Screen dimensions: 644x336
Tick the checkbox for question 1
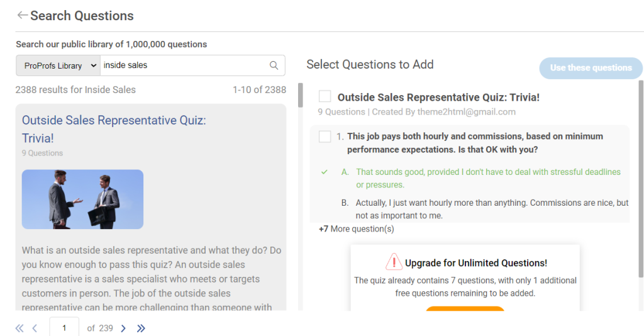[325, 137]
